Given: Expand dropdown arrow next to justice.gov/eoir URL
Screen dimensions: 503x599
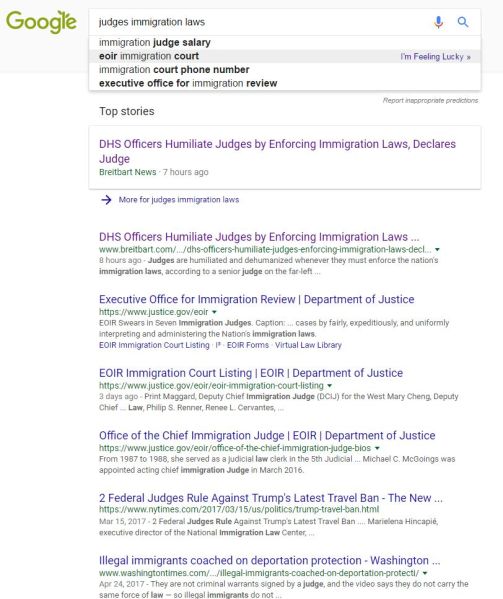Looking at the screenshot, I should [214, 312].
